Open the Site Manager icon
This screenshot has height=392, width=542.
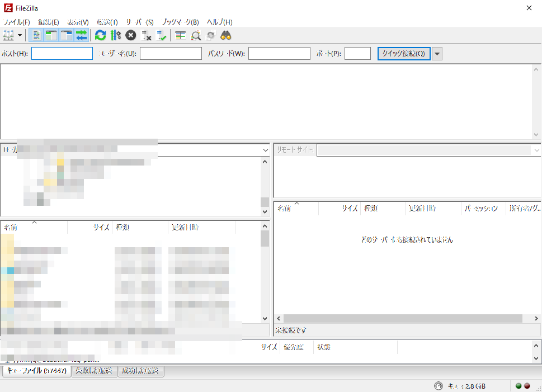coord(8,35)
